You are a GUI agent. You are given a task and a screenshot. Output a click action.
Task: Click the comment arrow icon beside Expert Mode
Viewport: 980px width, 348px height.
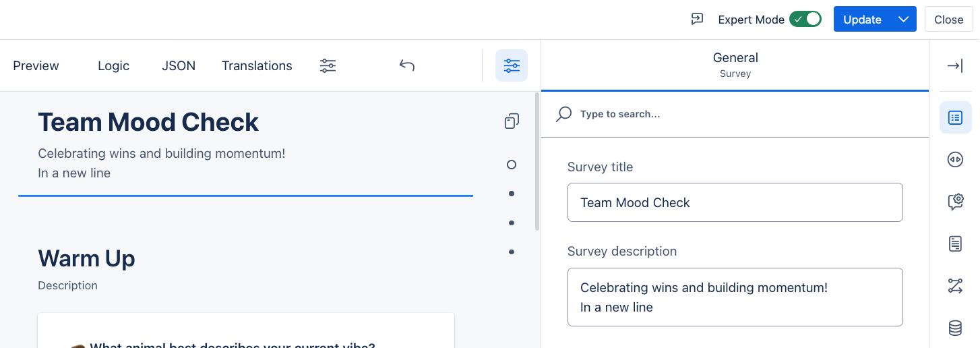tap(698, 19)
